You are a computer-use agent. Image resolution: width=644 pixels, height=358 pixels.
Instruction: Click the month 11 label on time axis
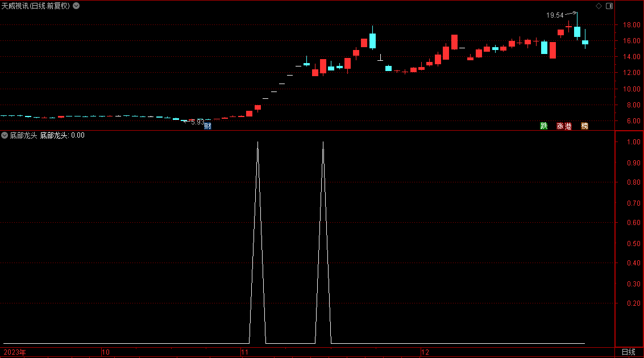pyautogui.click(x=245, y=352)
